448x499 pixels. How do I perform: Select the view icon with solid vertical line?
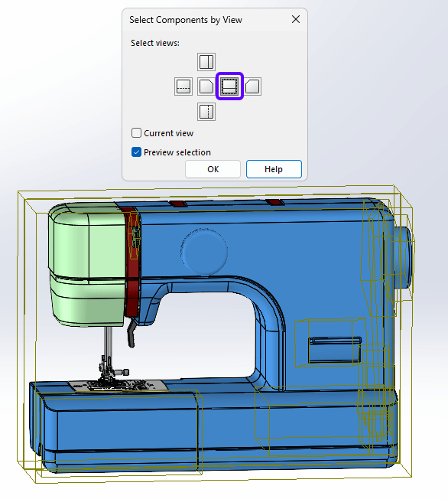[x=206, y=62]
